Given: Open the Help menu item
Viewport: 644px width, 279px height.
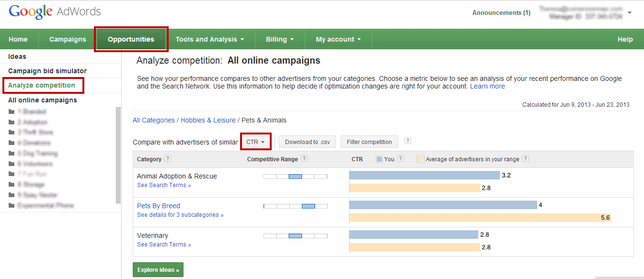Looking at the screenshot, I should [625, 39].
